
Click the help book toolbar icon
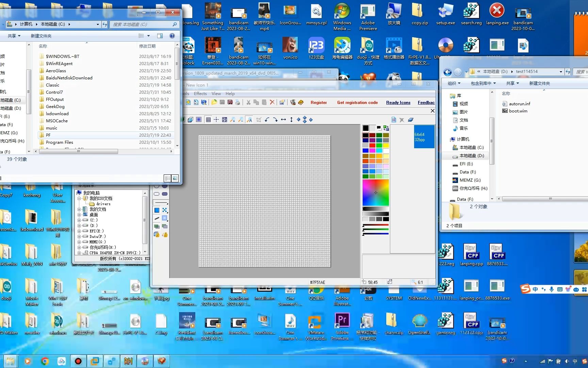301,102
